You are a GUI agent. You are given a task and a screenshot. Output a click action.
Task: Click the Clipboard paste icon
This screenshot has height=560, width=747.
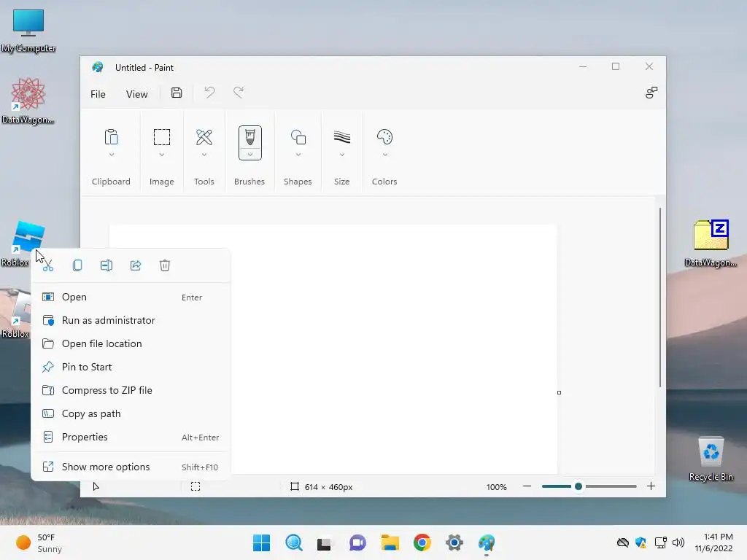[111, 137]
